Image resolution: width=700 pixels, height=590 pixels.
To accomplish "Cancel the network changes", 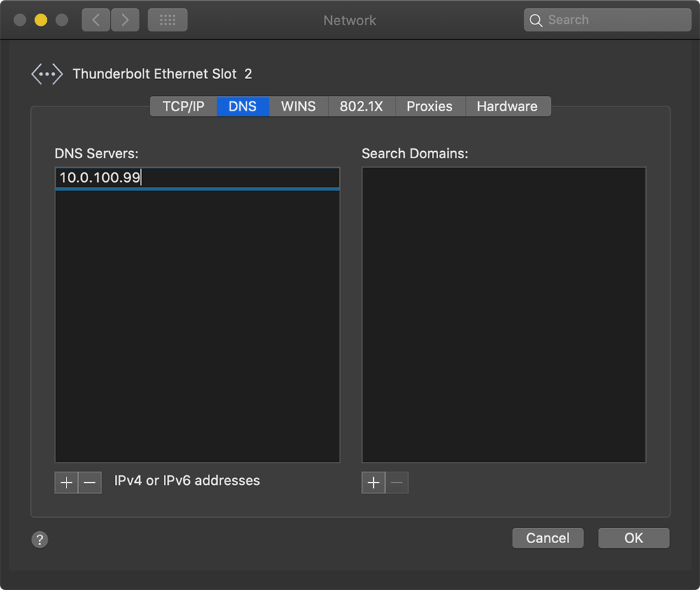I will coord(548,538).
